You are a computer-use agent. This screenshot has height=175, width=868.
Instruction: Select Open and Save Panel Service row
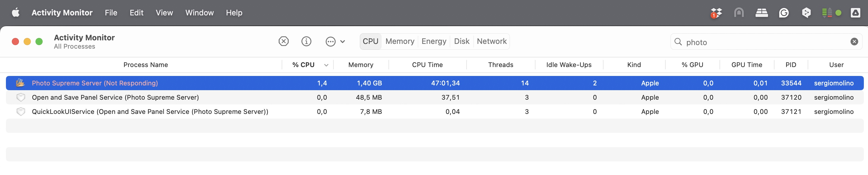click(435, 97)
